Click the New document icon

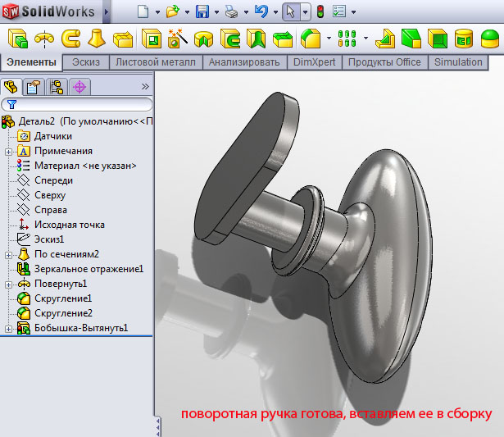tap(143, 12)
